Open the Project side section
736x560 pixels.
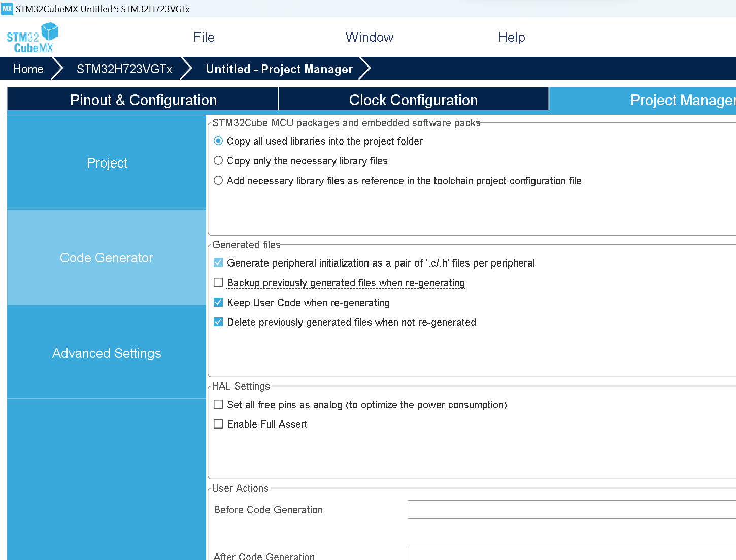[107, 162]
